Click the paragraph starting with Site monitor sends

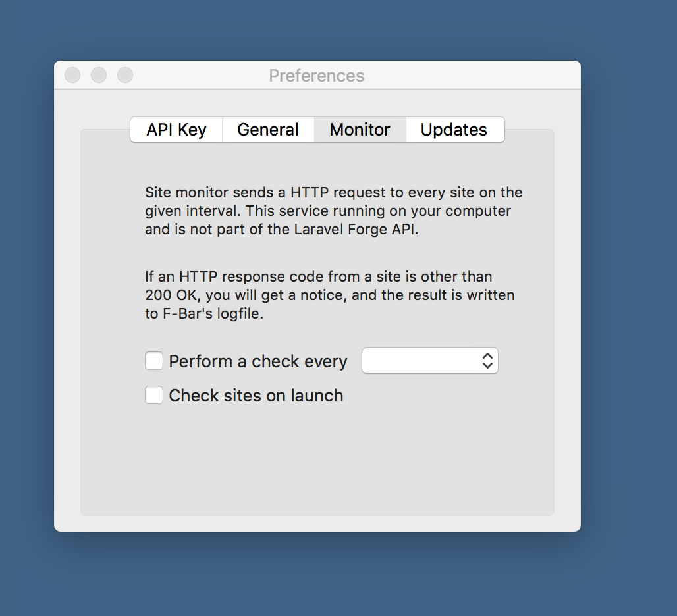(333, 211)
